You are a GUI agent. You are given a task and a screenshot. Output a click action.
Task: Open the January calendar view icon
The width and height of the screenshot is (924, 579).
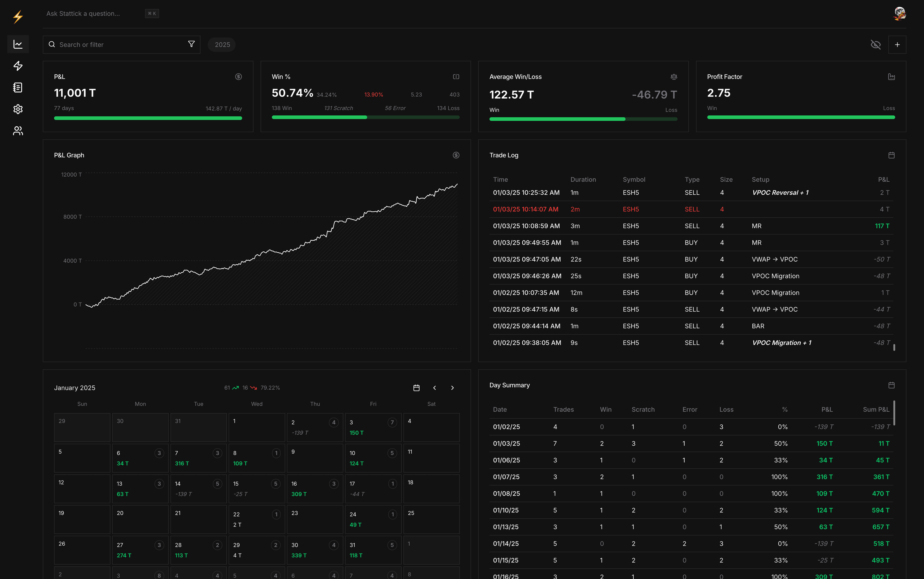pos(416,388)
